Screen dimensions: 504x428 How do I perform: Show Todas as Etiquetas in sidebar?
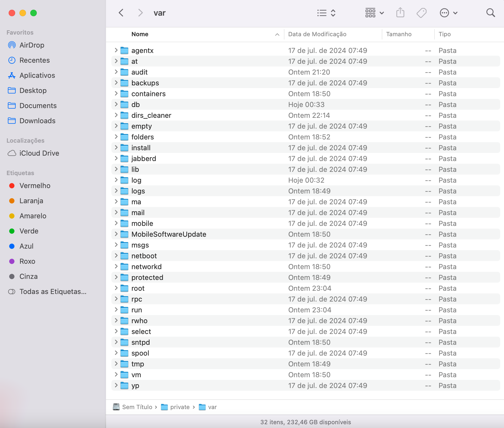pos(53,292)
